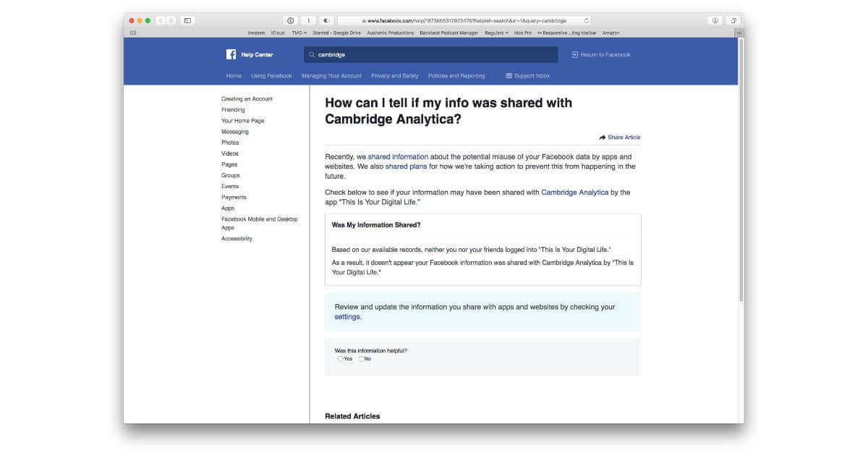Click the Support Inbox envelope icon

[x=509, y=75]
